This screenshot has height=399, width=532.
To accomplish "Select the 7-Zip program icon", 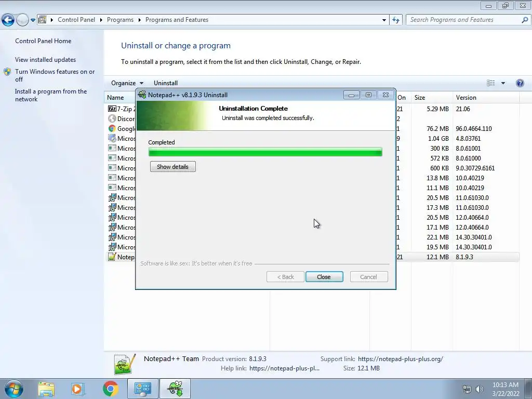I will click(112, 109).
